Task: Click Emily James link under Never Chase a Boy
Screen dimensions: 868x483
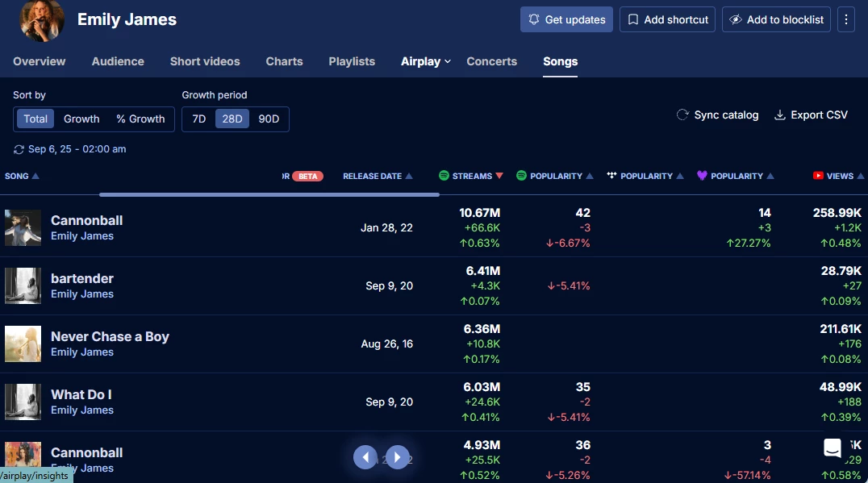Action: [x=82, y=352]
